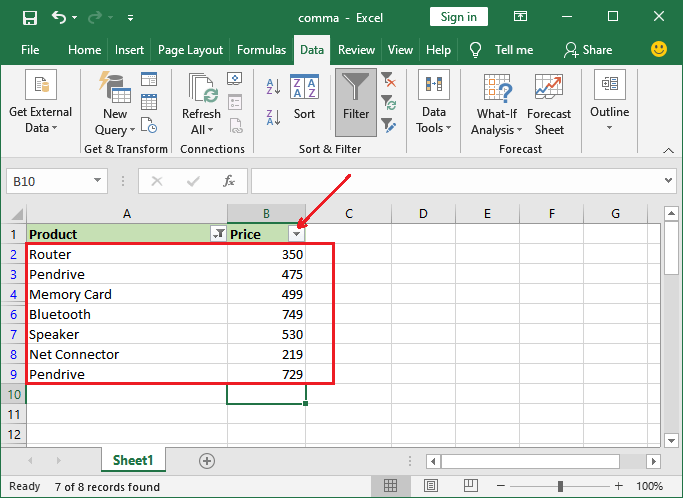Click Forecast Sheet
This screenshot has height=498, width=683.
coord(549,104)
